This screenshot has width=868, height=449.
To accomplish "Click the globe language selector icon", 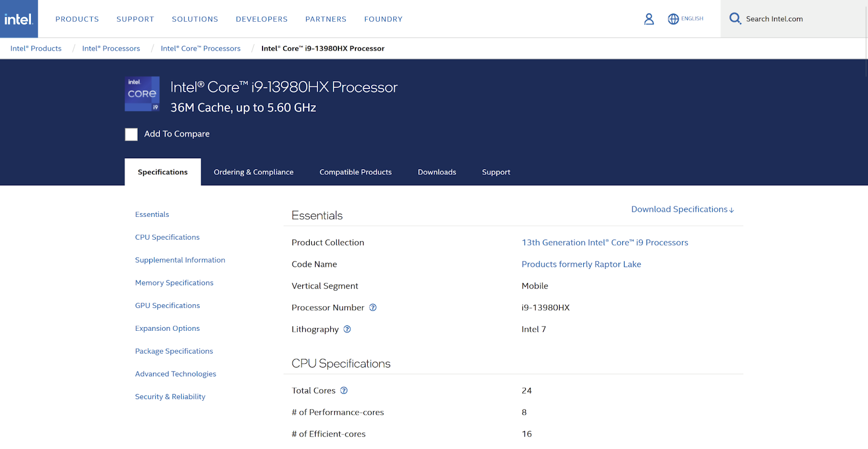I will [673, 19].
